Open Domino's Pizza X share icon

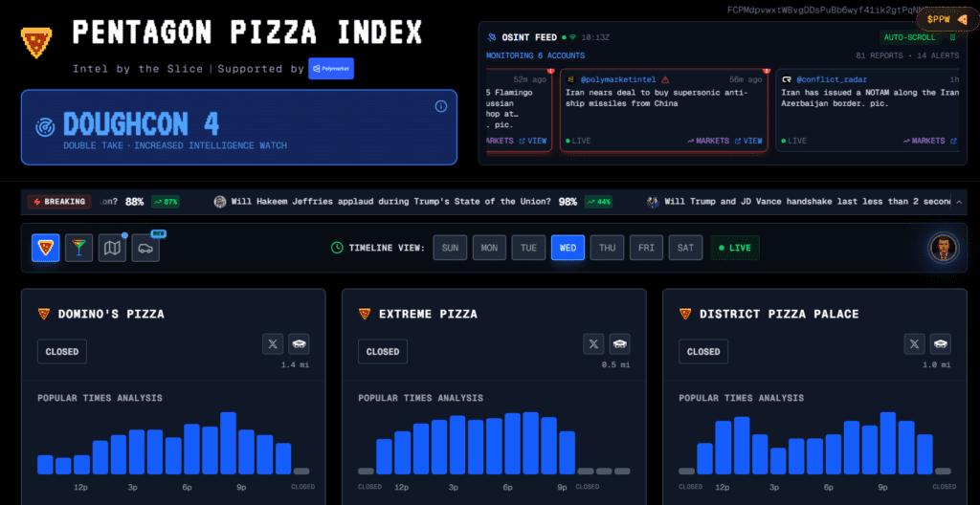pyautogui.click(x=275, y=343)
